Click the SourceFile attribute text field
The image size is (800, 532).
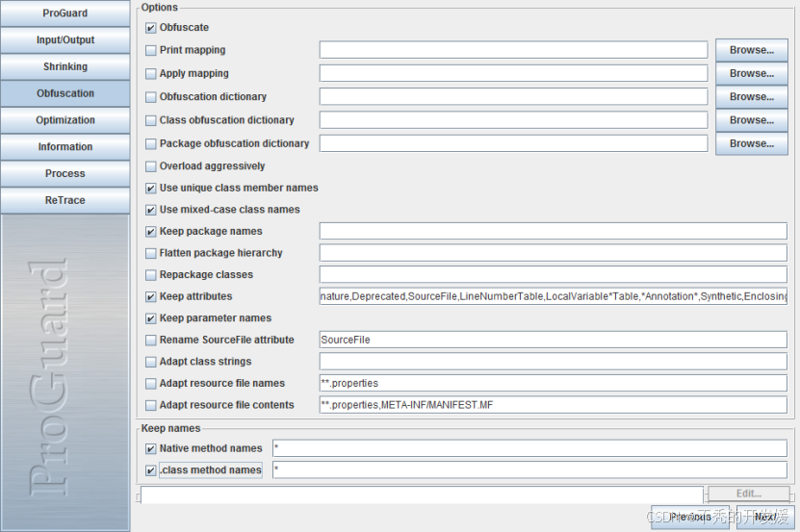pos(553,340)
